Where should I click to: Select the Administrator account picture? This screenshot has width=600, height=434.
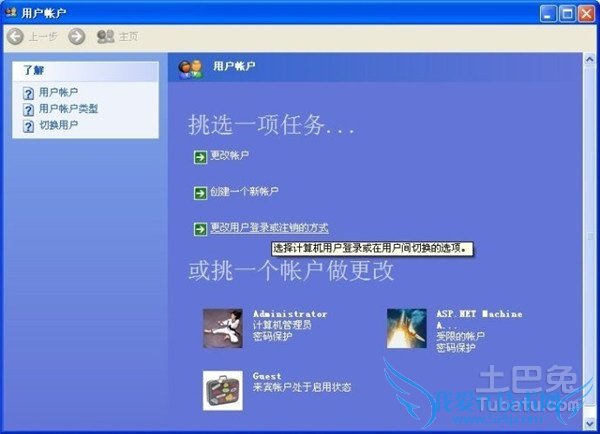point(223,328)
